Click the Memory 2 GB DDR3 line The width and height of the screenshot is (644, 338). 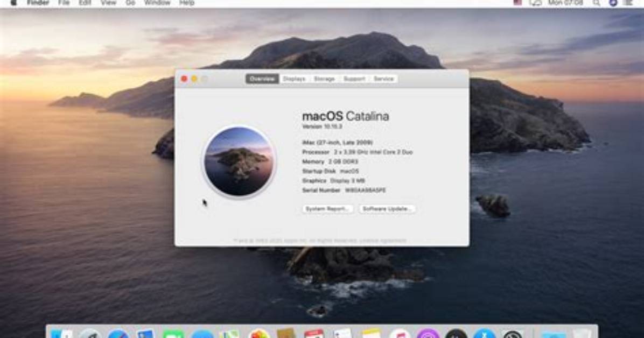(x=330, y=162)
